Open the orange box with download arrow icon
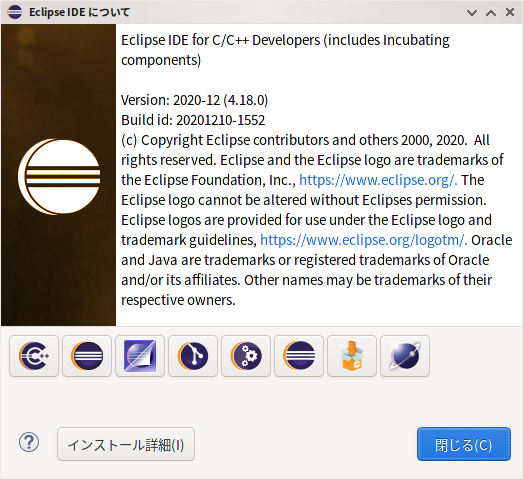Image resolution: width=523 pixels, height=479 pixels. coord(352,356)
